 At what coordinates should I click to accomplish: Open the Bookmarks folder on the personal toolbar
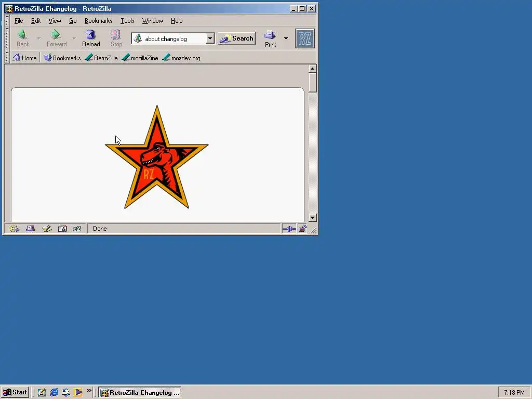click(62, 58)
